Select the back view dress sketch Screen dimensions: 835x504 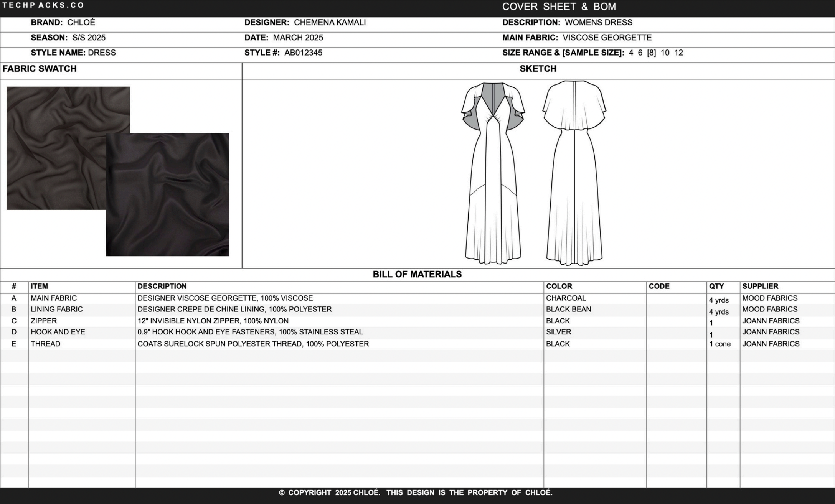574,173
